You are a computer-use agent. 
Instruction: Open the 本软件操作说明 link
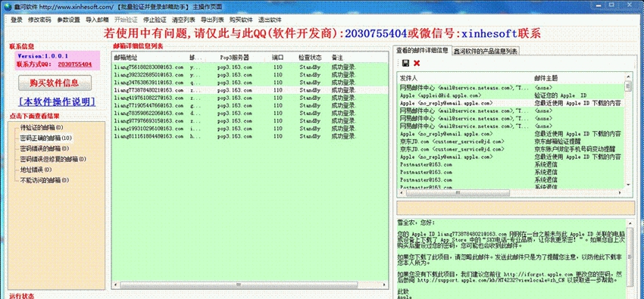coord(57,101)
